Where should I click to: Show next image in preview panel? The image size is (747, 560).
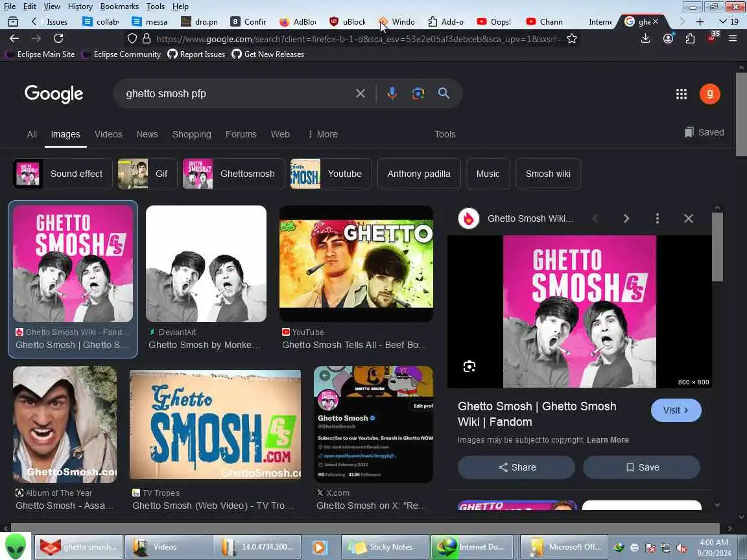(x=626, y=218)
